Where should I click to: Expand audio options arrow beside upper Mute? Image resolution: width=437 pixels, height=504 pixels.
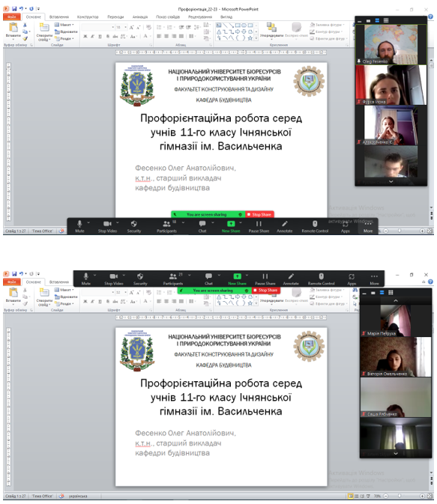coord(88,222)
